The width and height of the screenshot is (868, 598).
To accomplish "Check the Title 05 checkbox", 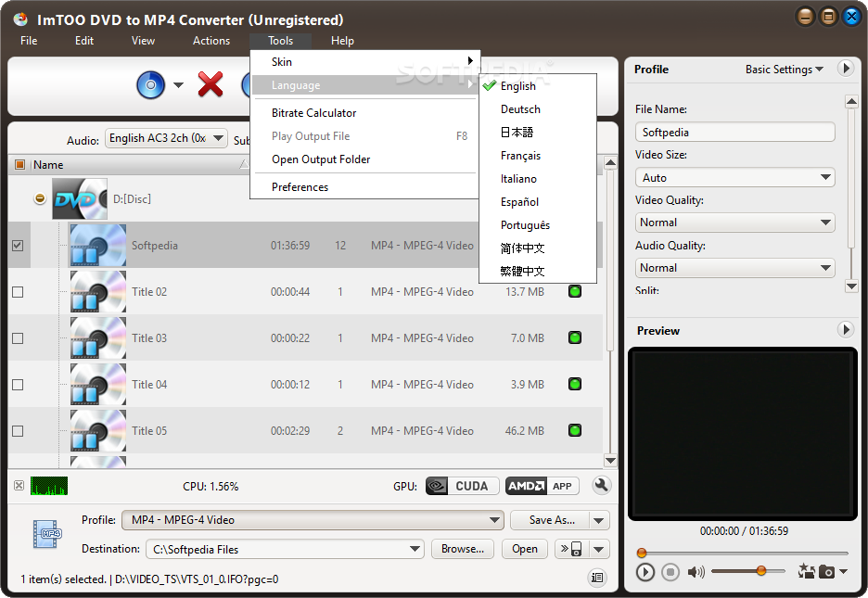I will point(18,431).
